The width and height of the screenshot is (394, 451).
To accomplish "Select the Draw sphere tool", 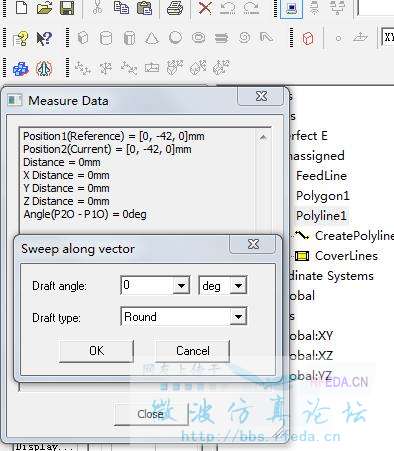I will coord(176,38).
